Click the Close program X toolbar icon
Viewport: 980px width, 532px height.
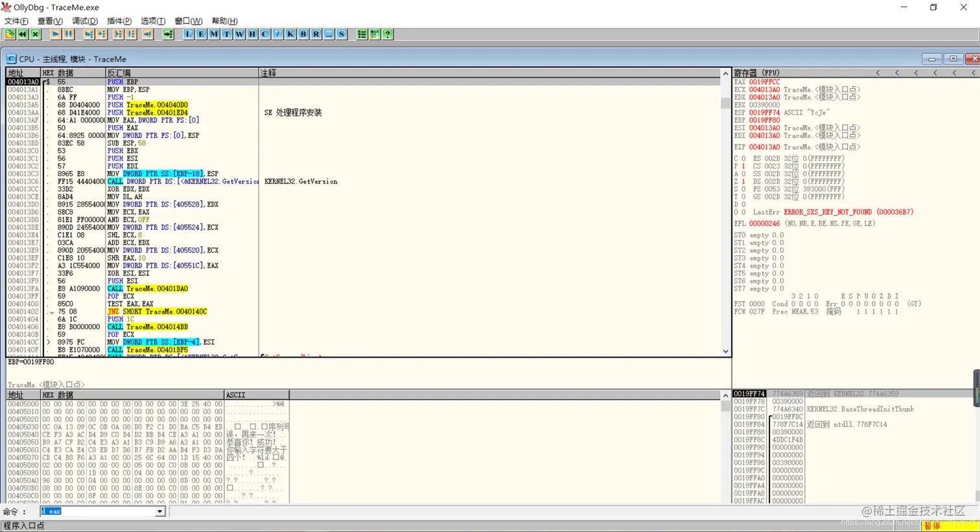click(36, 34)
